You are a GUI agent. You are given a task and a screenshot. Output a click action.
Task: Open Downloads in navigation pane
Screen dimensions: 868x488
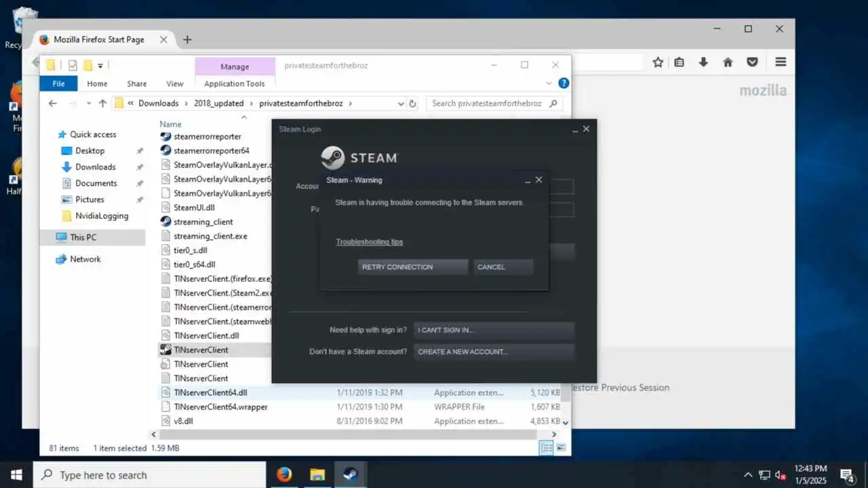[95, 167]
